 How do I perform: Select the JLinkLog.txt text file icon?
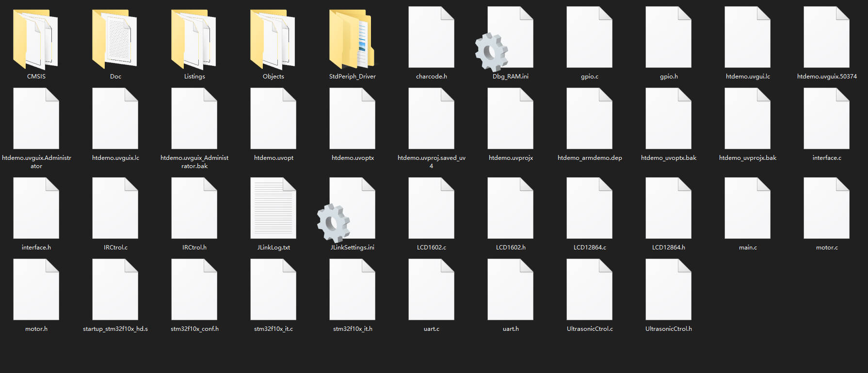(273, 208)
